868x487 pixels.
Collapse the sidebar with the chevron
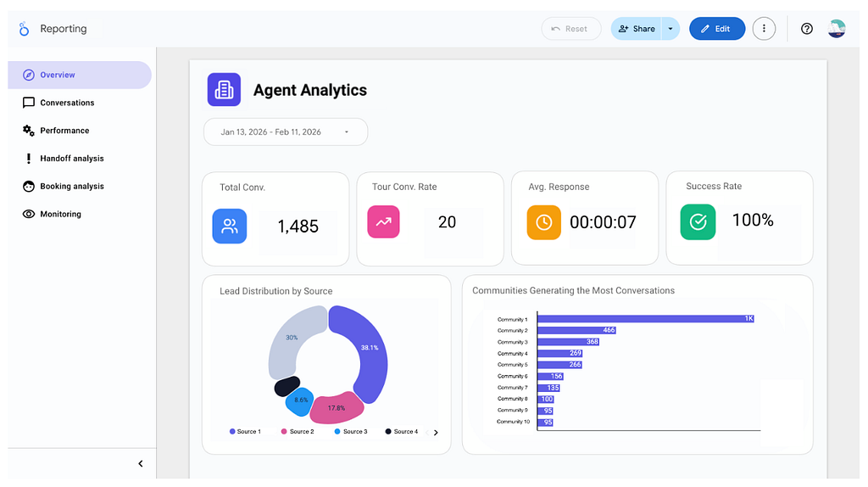[x=141, y=464]
